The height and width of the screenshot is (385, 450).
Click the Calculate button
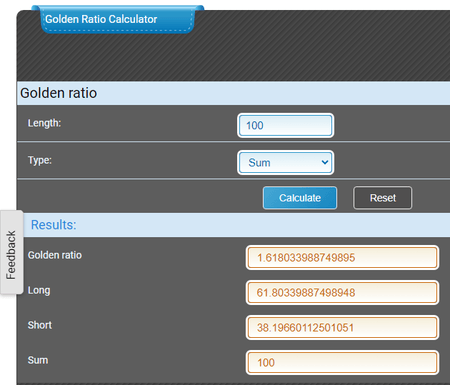coord(300,198)
